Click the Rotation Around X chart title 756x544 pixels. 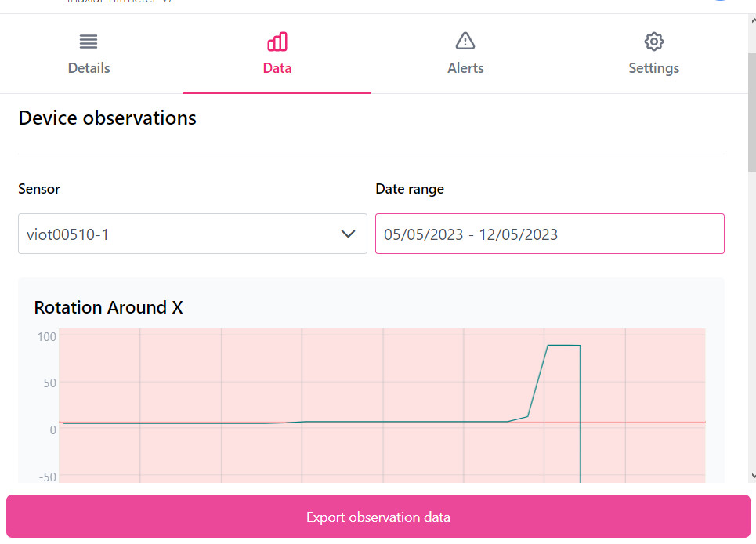tap(108, 307)
